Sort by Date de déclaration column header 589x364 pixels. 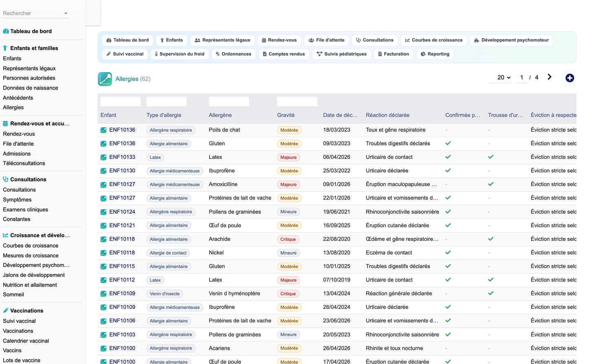point(340,115)
